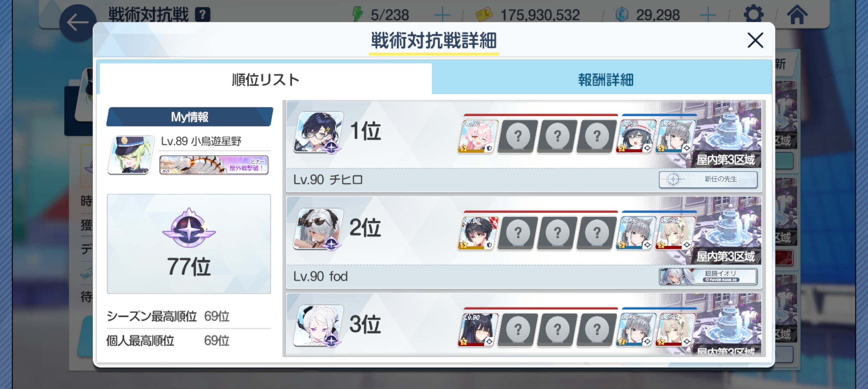Viewport: 868px width, 389px height.
Task: Tap the ビナー 屋外戦撃破 title banner
Action: pos(214,165)
